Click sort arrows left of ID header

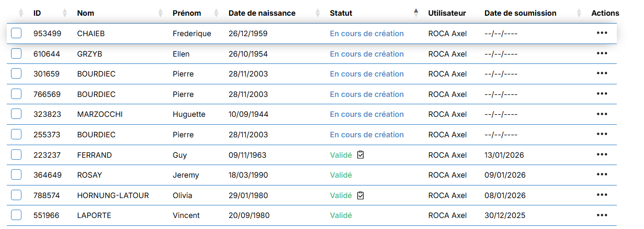click(x=21, y=13)
